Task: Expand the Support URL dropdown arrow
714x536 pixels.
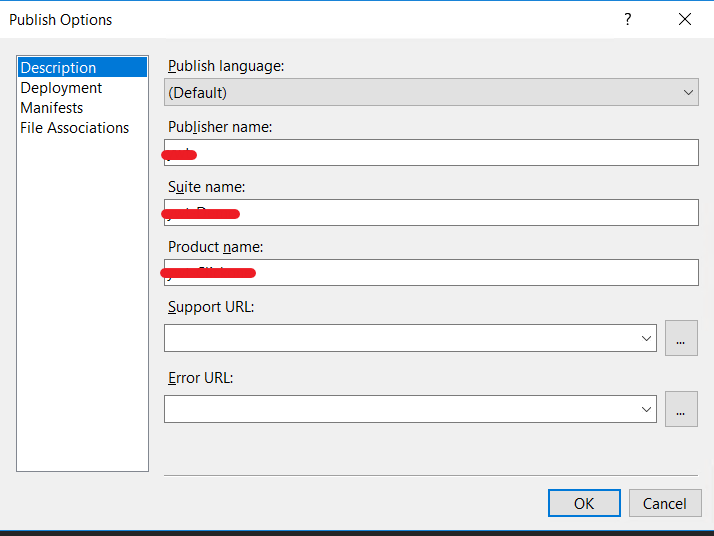Action: click(x=645, y=339)
